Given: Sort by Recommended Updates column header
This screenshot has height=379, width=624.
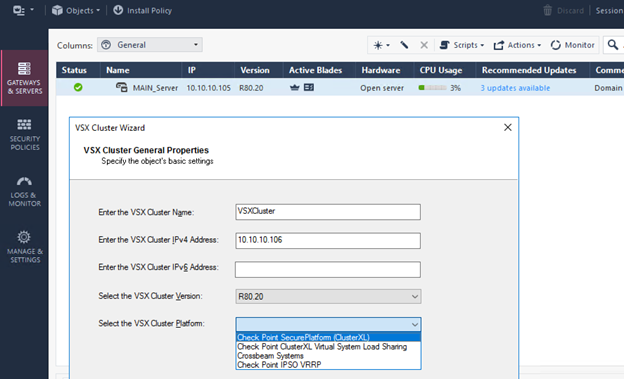Looking at the screenshot, I should 532,70.
